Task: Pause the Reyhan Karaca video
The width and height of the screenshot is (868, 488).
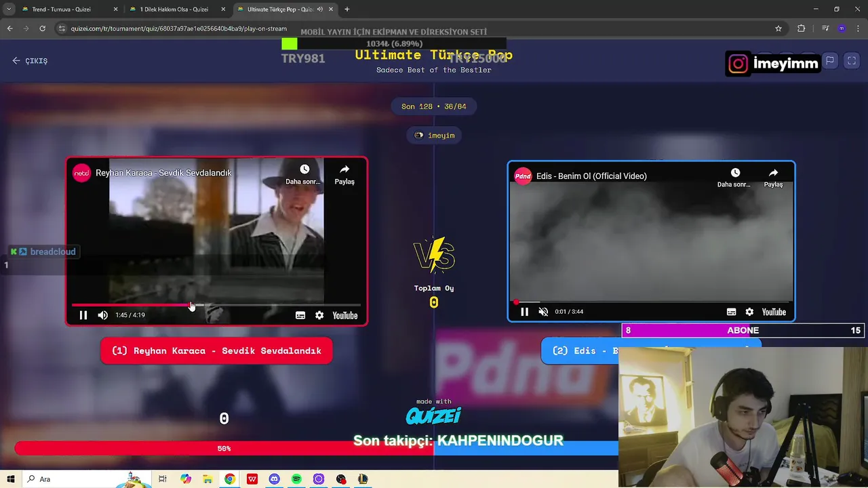Action: coord(83,315)
